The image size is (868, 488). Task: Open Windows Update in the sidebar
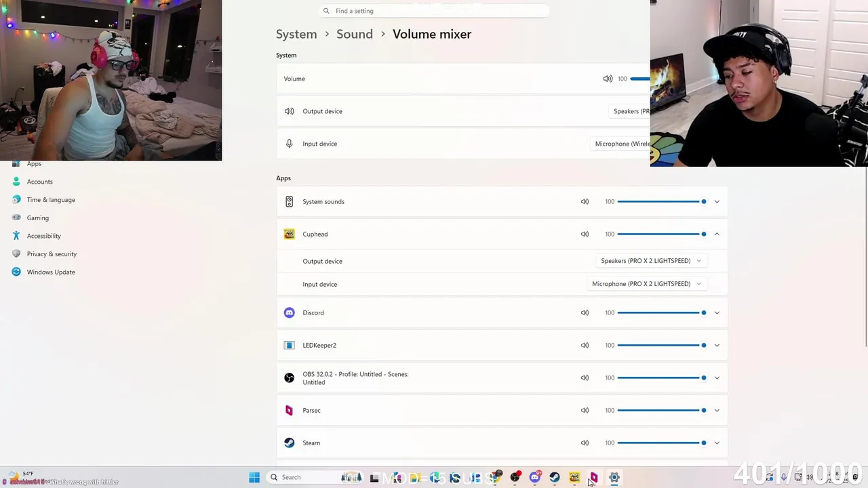tap(51, 272)
